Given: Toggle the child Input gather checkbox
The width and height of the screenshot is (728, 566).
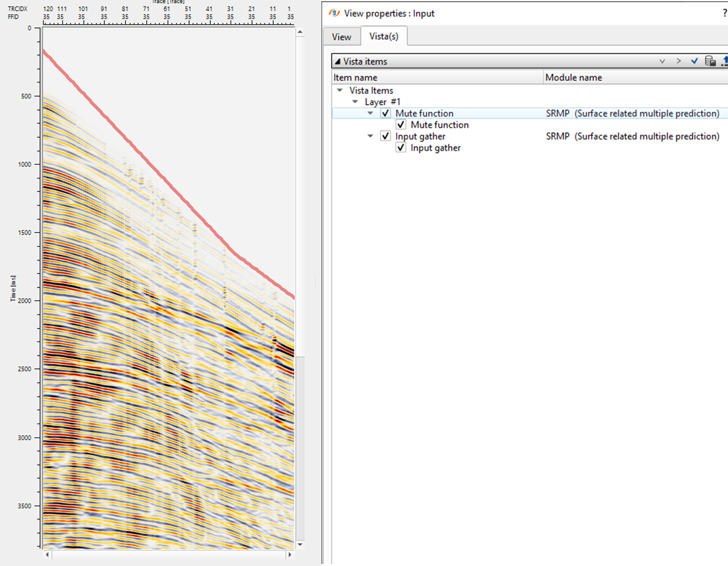Looking at the screenshot, I should point(401,148).
